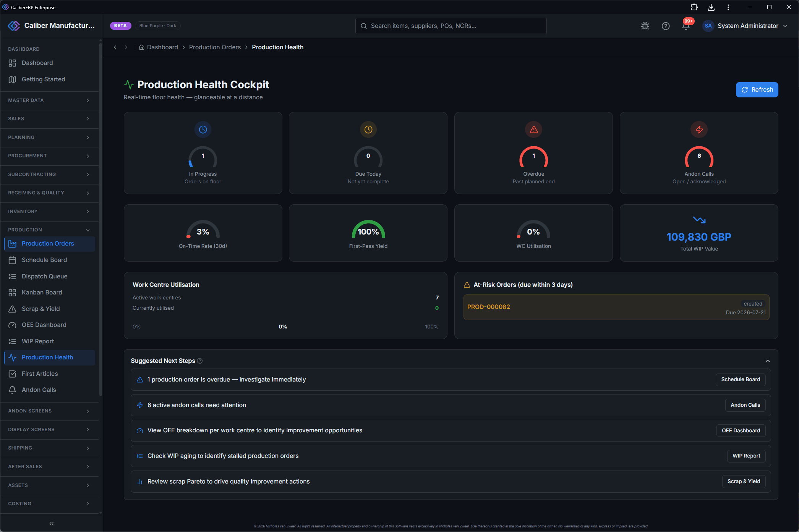The width and height of the screenshot is (799, 532).
Task: Collapse the sidebar with double-chevron icon
Action: click(x=52, y=524)
